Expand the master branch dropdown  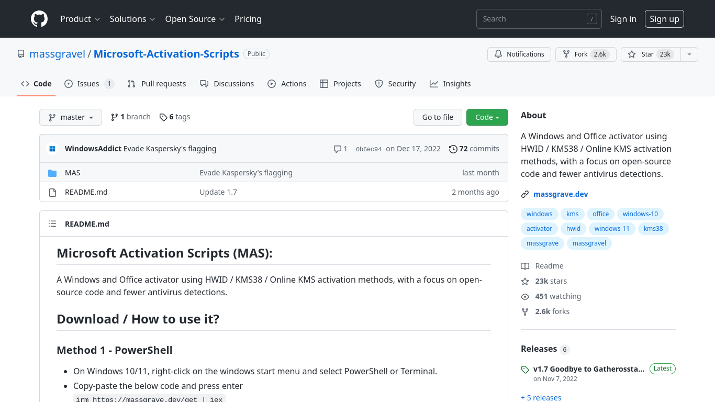tap(70, 117)
